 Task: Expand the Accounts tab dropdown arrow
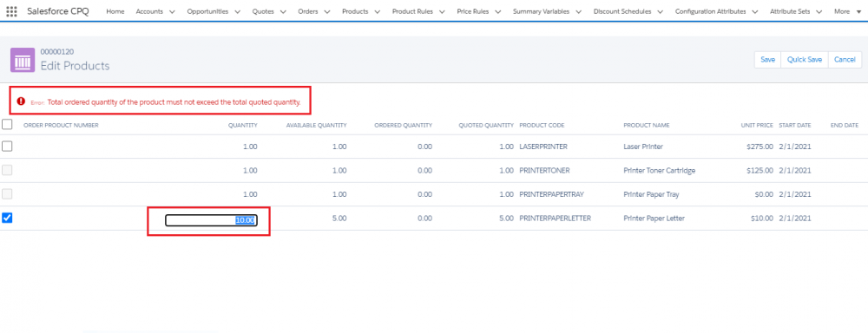(x=172, y=11)
